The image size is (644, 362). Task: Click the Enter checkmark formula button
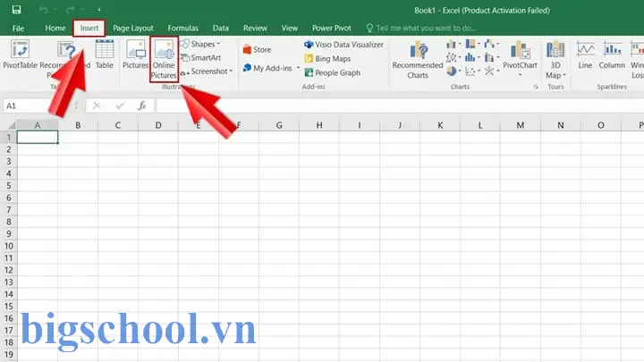pyautogui.click(x=120, y=105)
